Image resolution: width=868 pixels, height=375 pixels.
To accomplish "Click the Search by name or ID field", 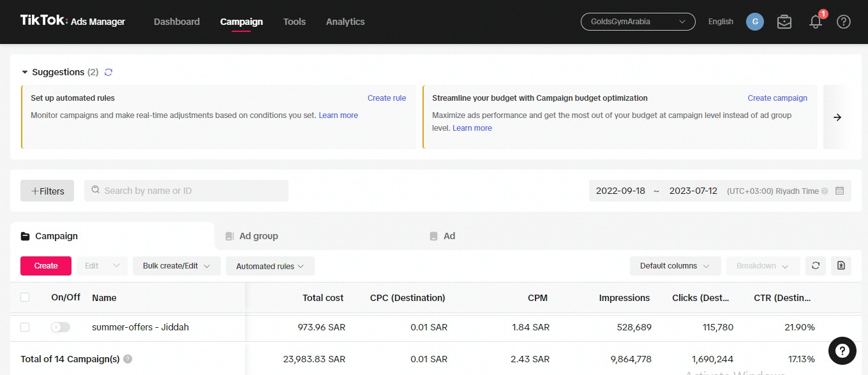I will (186, 191).
